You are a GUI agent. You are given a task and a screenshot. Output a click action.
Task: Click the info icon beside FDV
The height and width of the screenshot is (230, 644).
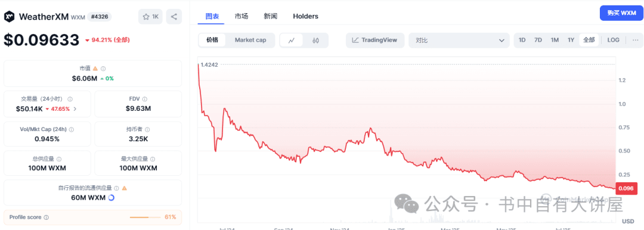tap(145, 99)
